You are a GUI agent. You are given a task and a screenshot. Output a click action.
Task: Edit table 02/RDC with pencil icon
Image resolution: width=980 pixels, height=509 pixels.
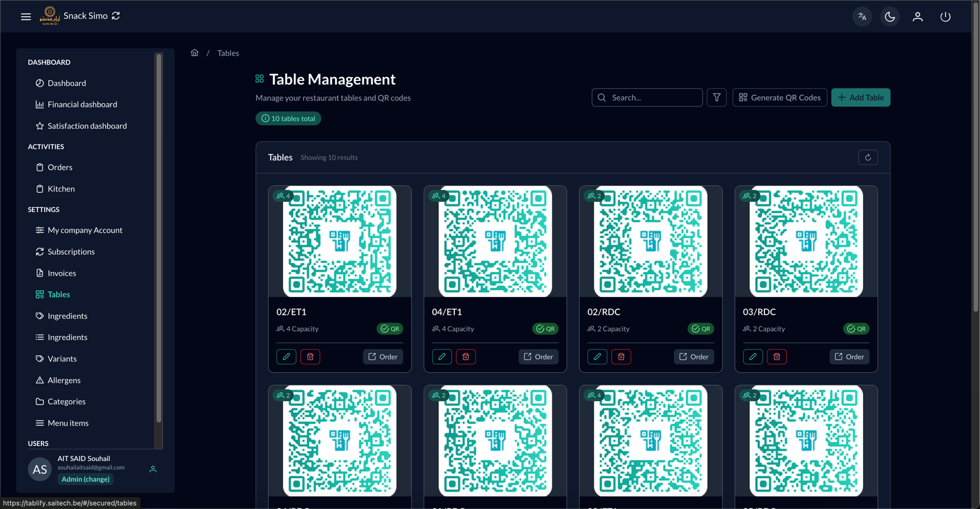pos(597,357)
